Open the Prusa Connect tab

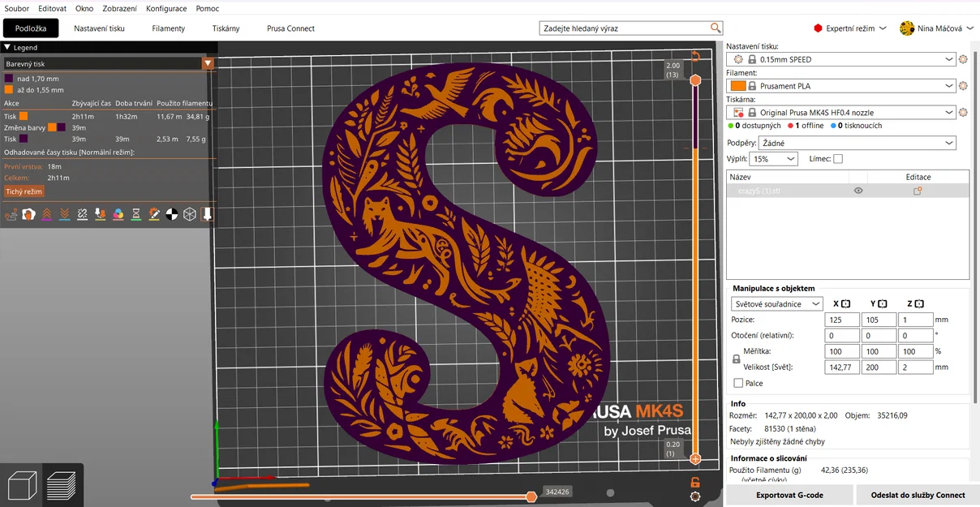coord(290,28)
